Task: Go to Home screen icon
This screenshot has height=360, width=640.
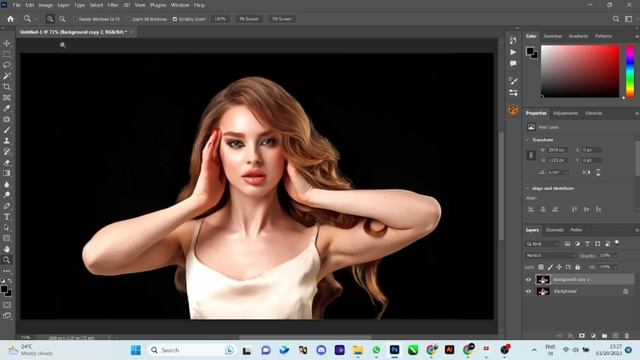Action: [x=10, y=19]
